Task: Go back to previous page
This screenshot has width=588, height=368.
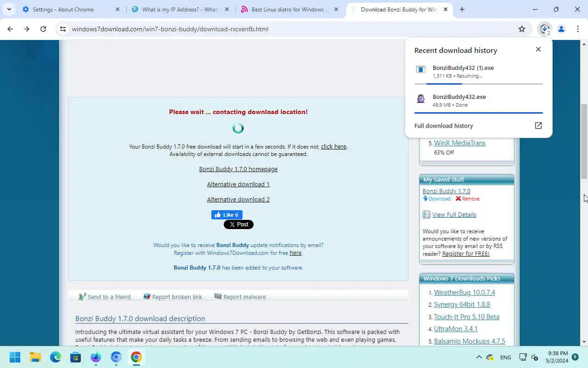Action: click(x=10, y=29)
